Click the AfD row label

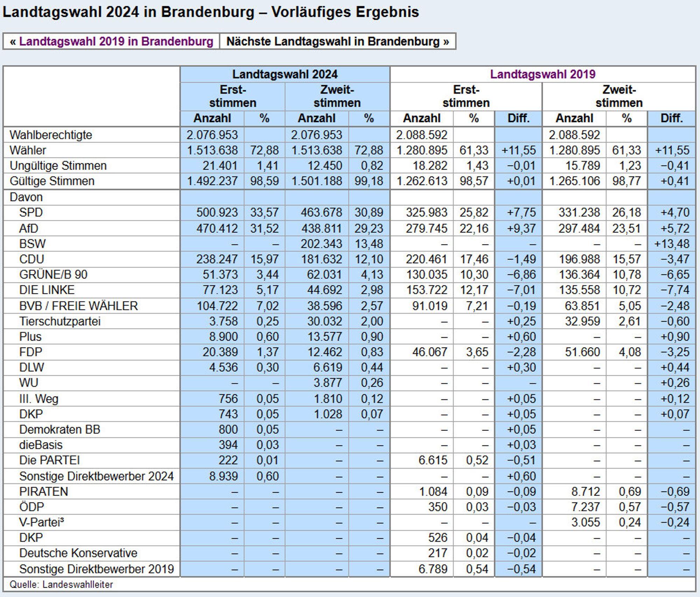[29, 228]
